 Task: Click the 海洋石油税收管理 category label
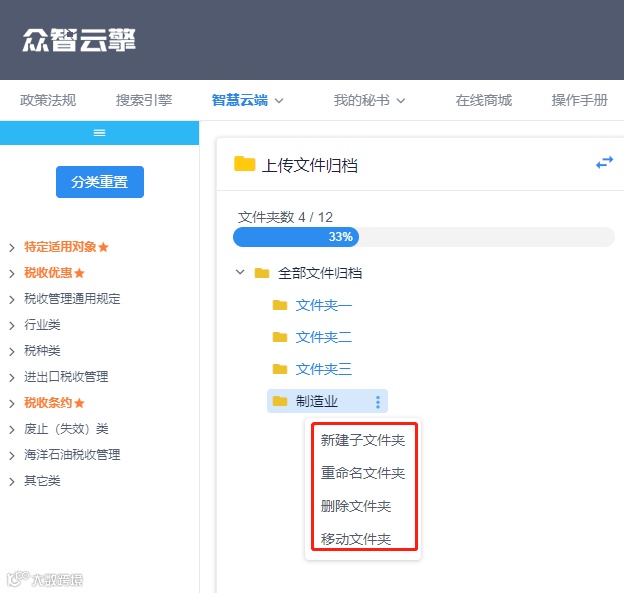(x=72, y=455)
